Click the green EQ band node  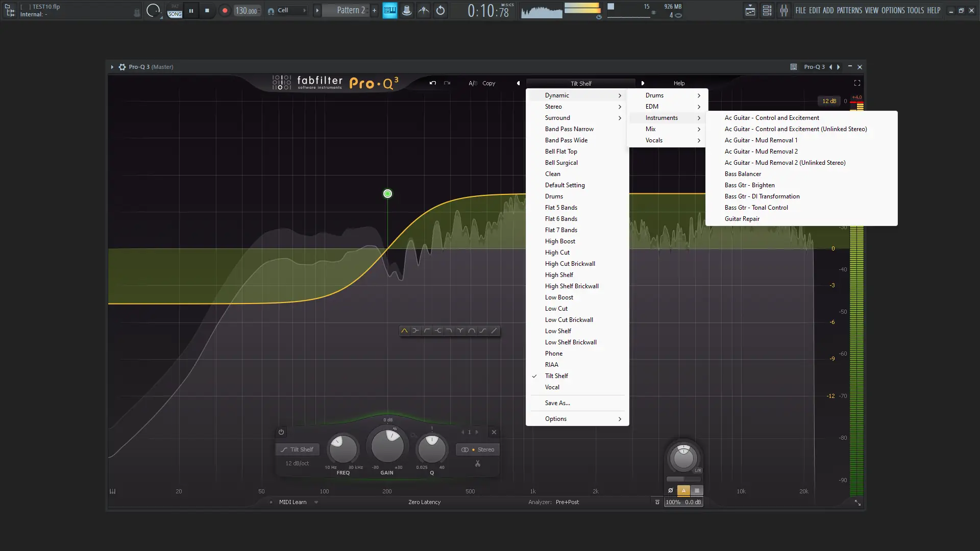(x=388, y=194)
